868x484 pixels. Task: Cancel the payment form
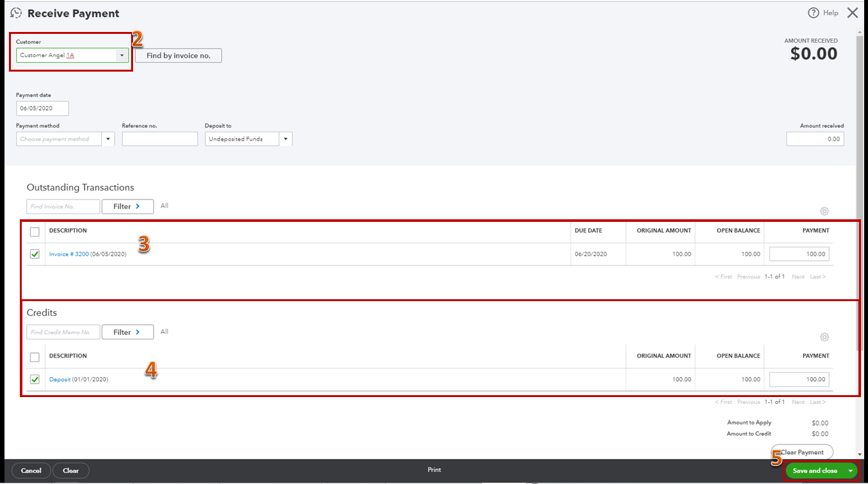pos(31,469)
